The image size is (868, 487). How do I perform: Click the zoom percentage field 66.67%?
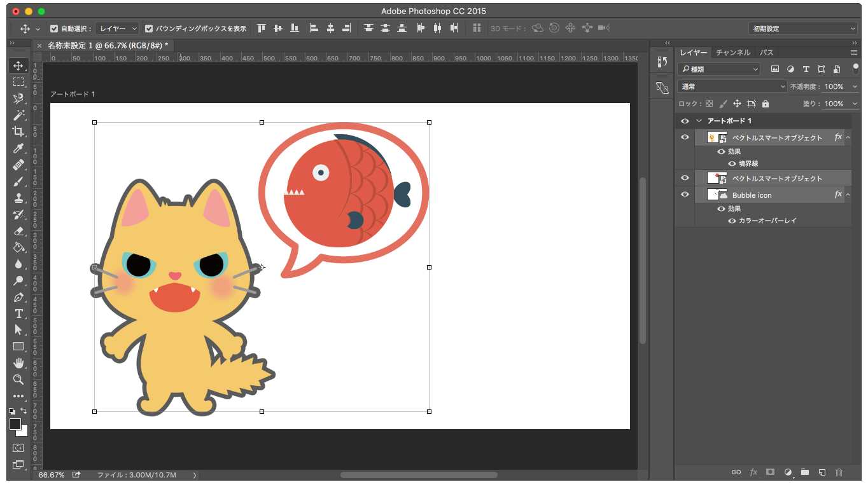[51, 475]
